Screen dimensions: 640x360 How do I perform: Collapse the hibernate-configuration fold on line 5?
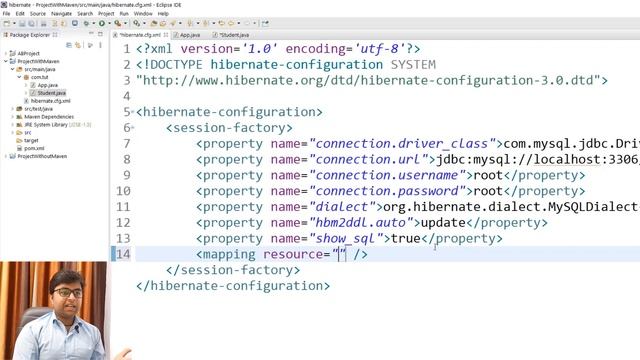click(x=133, y=112)
